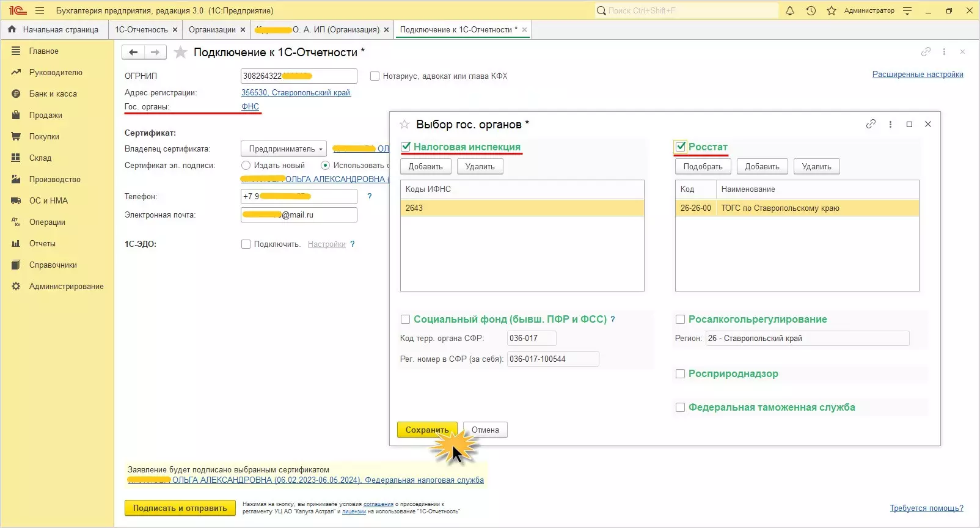The height and width of the screenshot is (528, 980).
Task: Click Удалить under Налоговая инспекция
Action: 480,166
